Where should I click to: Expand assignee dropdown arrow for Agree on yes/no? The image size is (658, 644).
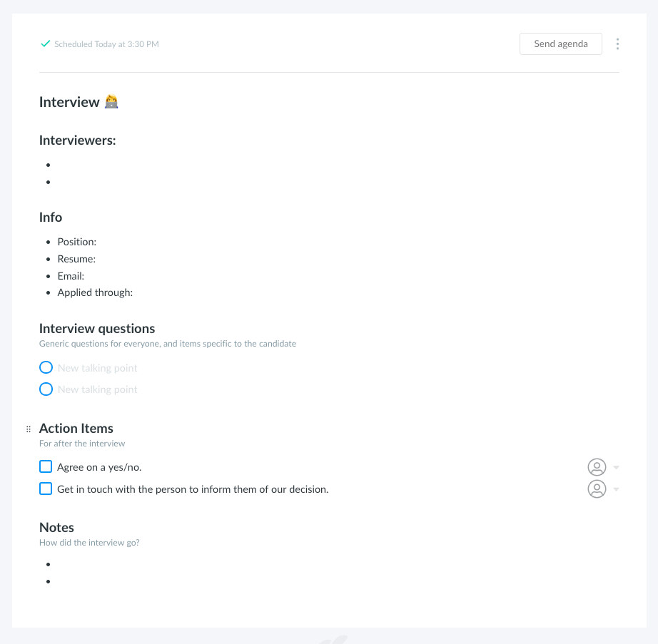point(616,467)
